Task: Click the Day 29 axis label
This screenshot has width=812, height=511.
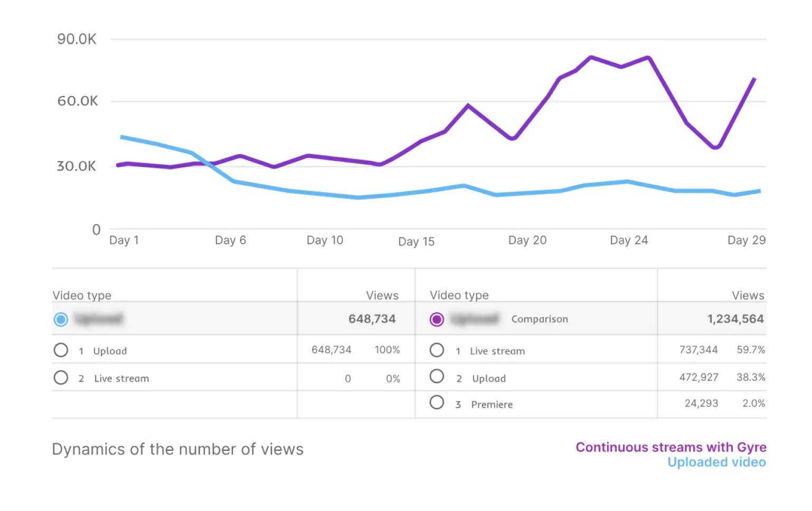Action: pos(746,240)
